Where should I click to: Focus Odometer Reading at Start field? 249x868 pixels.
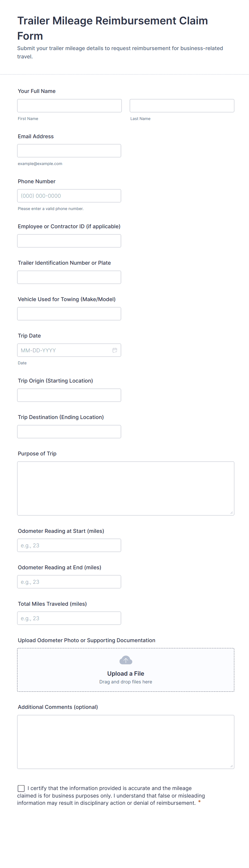[69, 545]
